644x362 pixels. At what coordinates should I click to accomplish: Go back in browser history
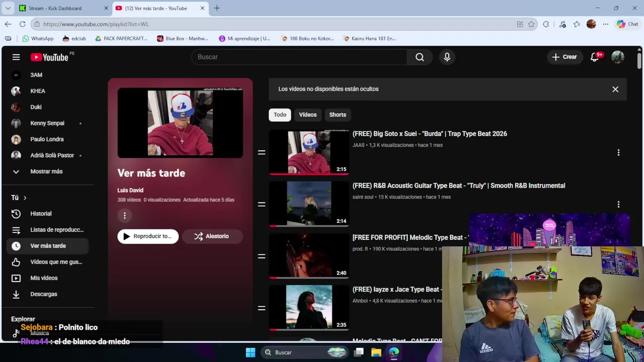tap(8, 24)
